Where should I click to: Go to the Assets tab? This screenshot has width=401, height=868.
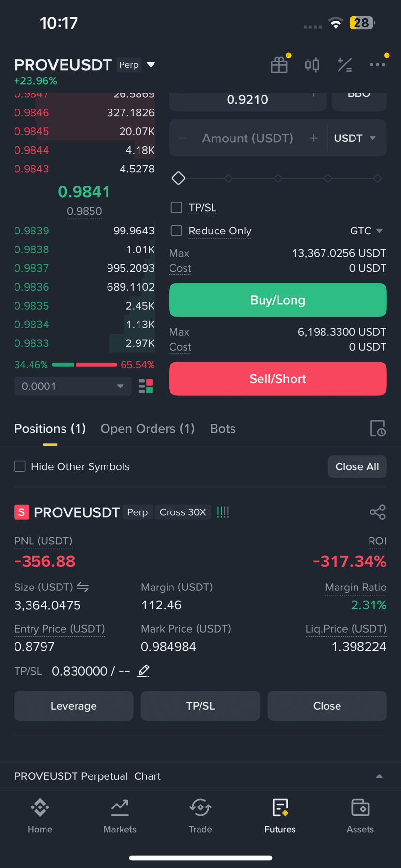pos(360,816)
